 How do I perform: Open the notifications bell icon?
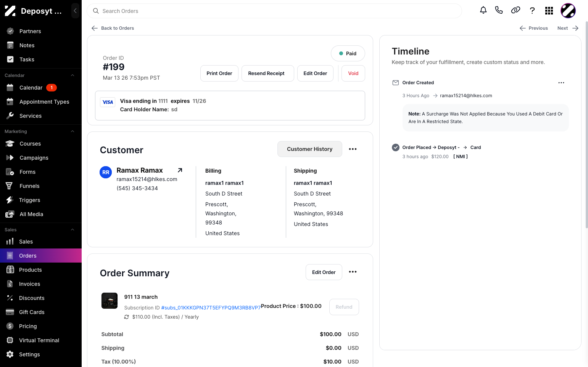tap(483, 10)
